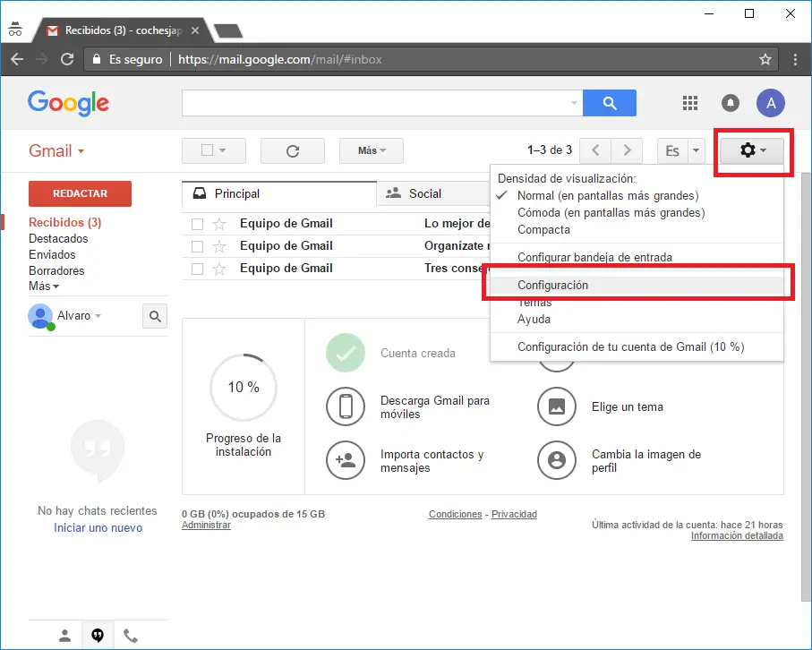Open the Enviados folder
The image size is (812, 650).
[52, 255]
